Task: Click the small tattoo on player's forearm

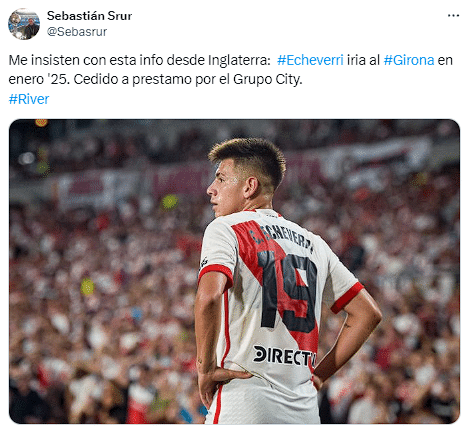Action: [x=347, y=324]
